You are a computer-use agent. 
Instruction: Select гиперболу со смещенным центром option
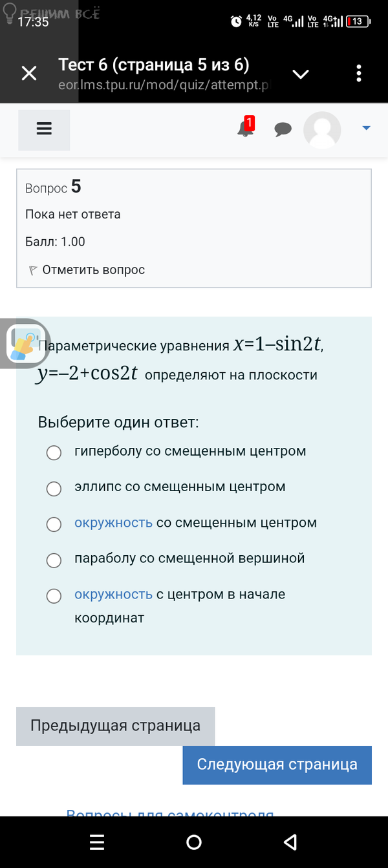pyautogui.click(x=54, y=452)
